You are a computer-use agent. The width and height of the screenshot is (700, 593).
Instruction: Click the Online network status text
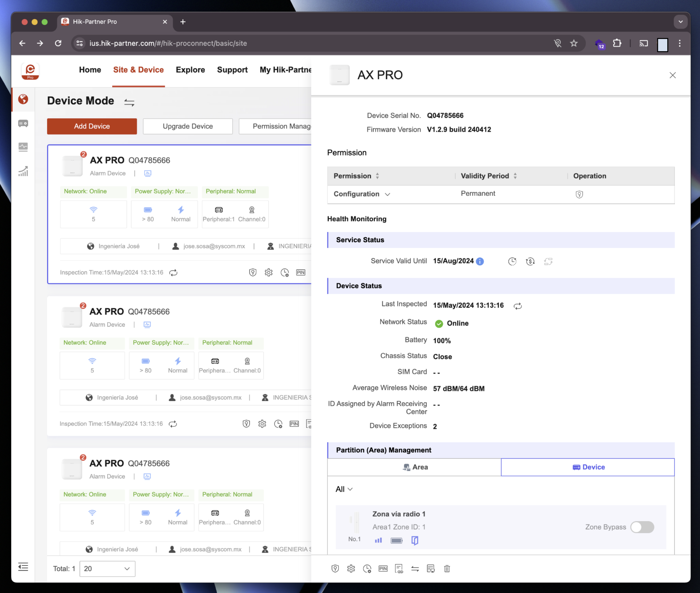pyautogui.click(x=457, y=323)
